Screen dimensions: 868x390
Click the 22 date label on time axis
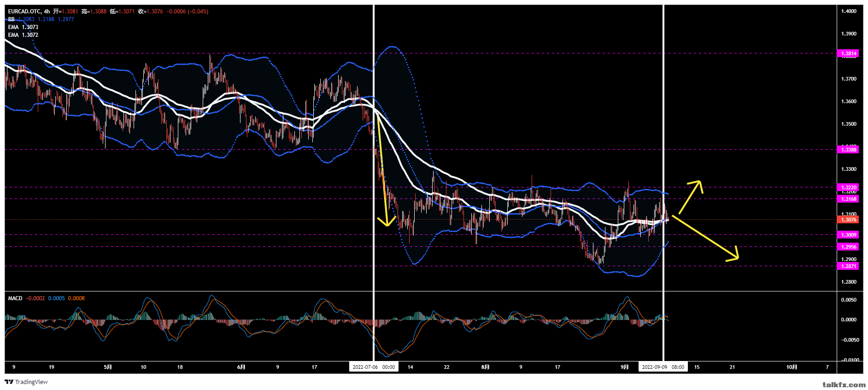coord(446,367)
